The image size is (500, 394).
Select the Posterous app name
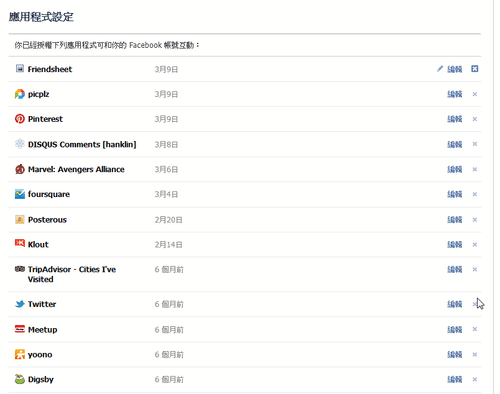47,220
